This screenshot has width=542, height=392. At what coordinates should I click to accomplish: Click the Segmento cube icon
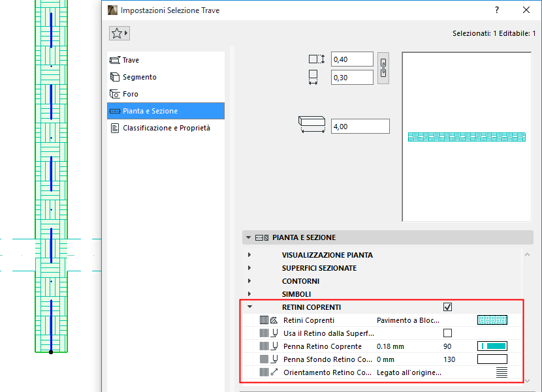115,77
